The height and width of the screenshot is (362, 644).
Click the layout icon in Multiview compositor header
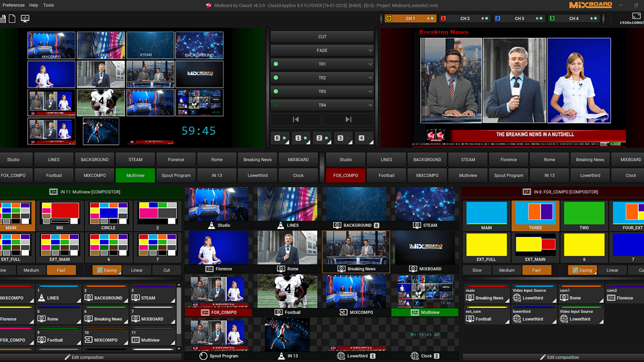(x=53, y=191)
